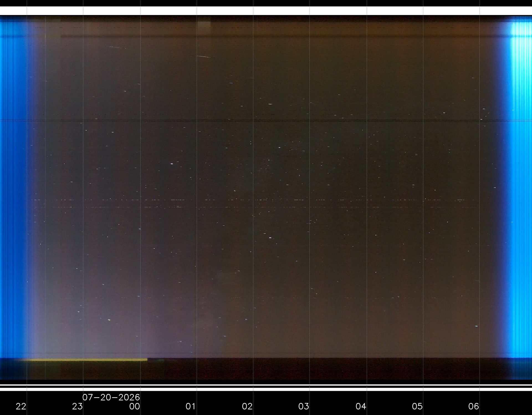This screenshot has width=532, height=415.
Task: Click the 00 hour axis label
Action: point(135,406)
